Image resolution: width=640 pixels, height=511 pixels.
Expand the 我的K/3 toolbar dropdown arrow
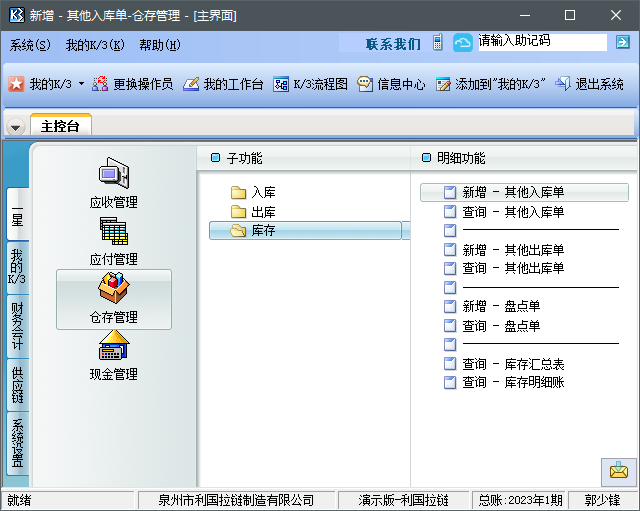81,85
